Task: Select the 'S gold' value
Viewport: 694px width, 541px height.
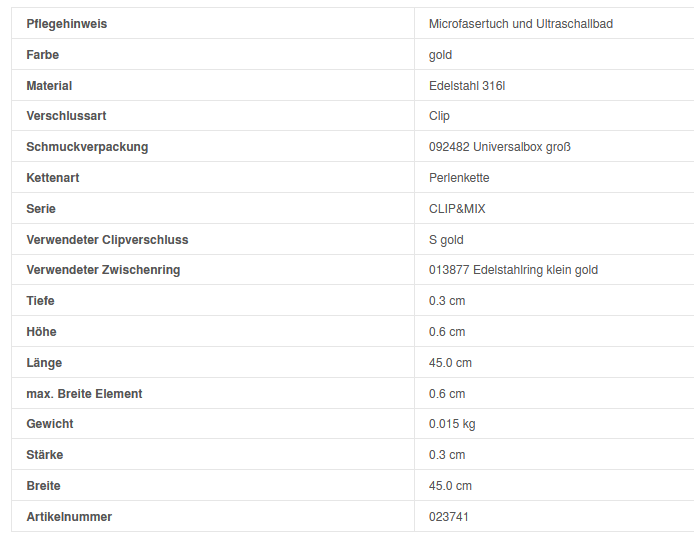Action: 446,240
